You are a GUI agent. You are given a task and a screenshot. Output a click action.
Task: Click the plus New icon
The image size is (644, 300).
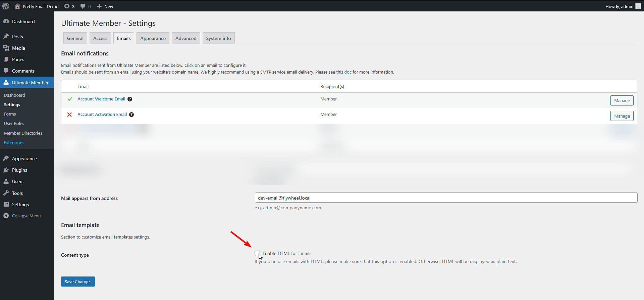pos(99,6)
